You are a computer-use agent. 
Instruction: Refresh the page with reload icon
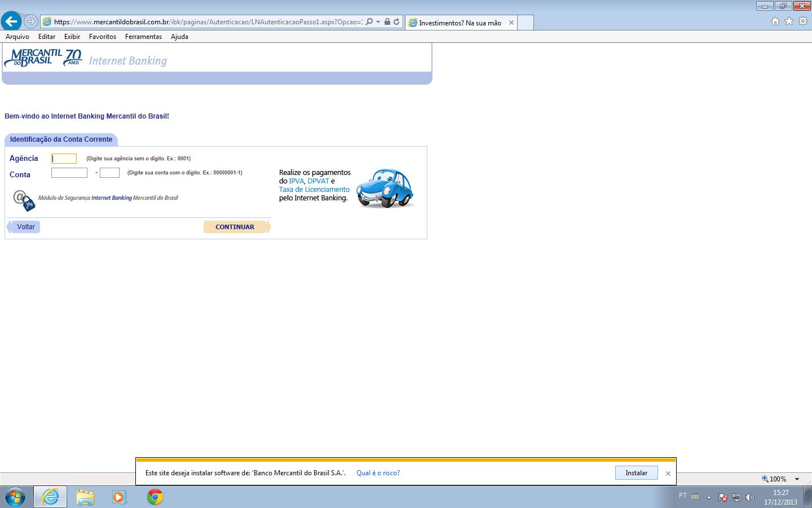pos(396,22)
